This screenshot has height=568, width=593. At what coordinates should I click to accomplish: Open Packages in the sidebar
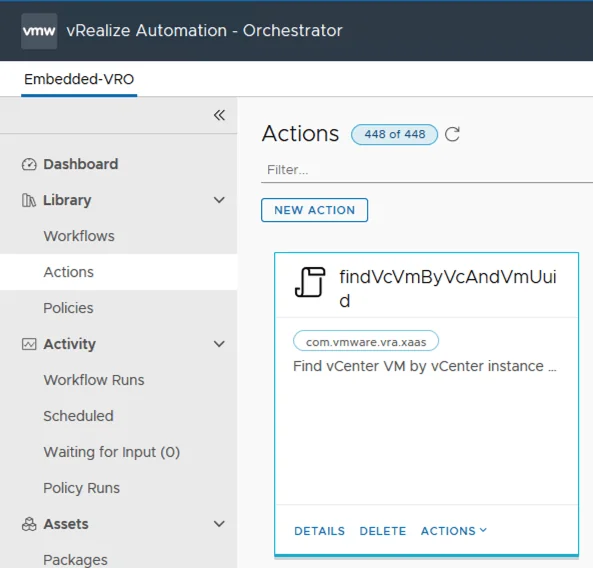tap(75, 560)
